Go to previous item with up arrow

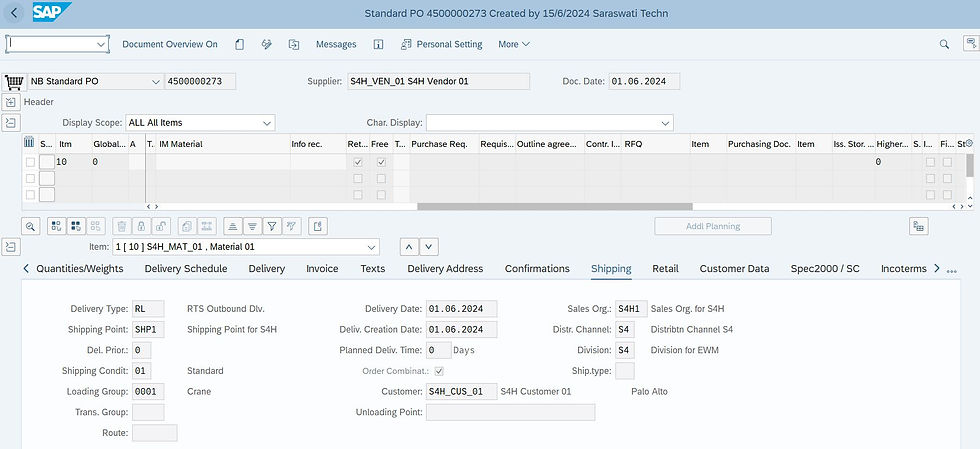tap(409, 247)
